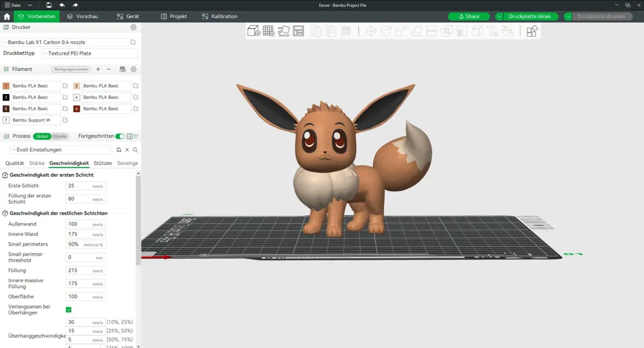Select the Cut tool icon
The image size is (644, 348).
click(x=431, y=31)
